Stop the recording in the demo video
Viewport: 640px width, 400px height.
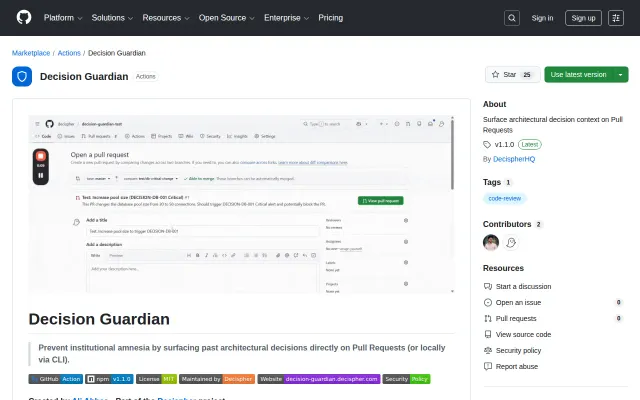tap(41, 156)
